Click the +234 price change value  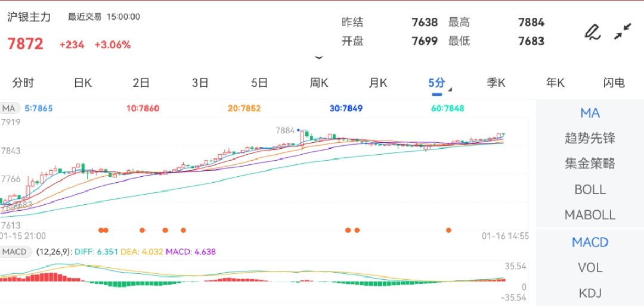pyautogui.click(x=72, y=45)
